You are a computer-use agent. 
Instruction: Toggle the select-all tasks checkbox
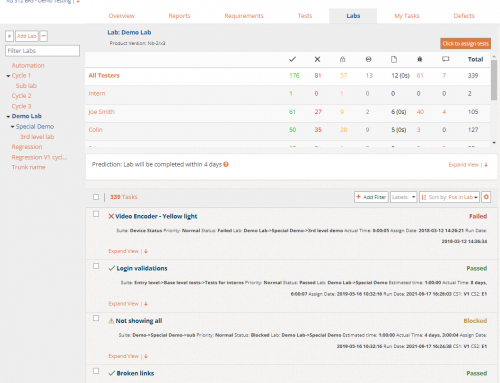(x=96, y=197)
